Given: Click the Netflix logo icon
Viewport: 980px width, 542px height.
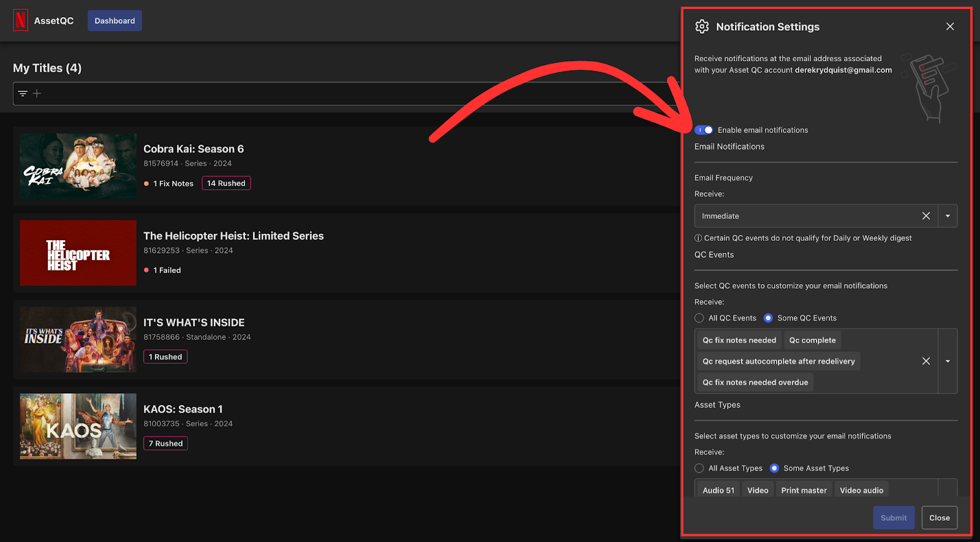Looking at the screenshot, I should click(20, 20).
